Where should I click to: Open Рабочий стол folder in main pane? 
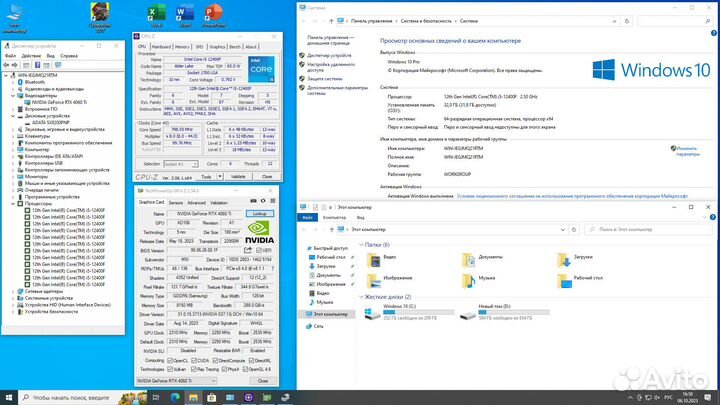[580, 280]
